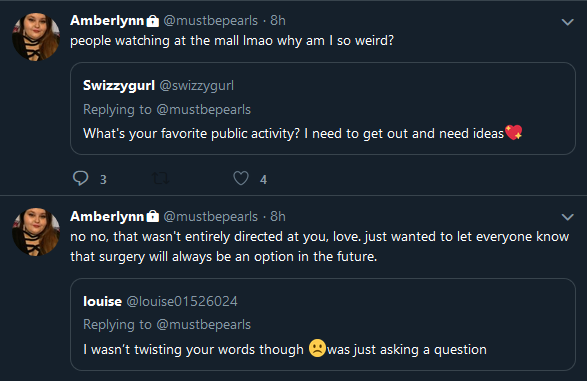Viewport: 587px width, 381px height.
Task: Click the sparkling heart emoji in Swizzygurl's reply
Action: click(x=514, y=132)
